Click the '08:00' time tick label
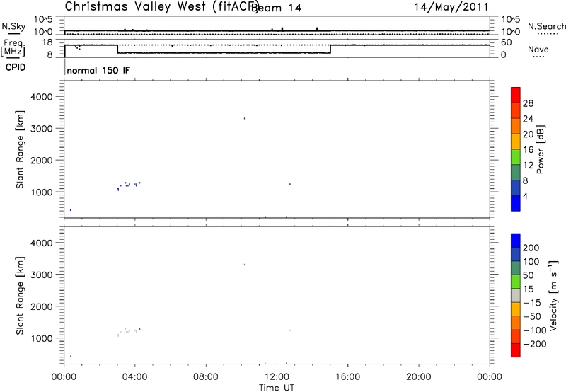Viewport: 566px width, 392px height. (x=206, y=377)
